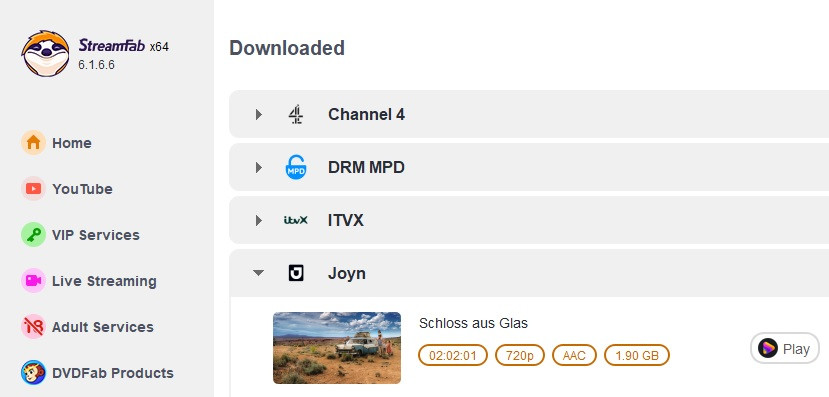
Task: Click the Schloss aus Glas title
Action: (x=473, y=323)
